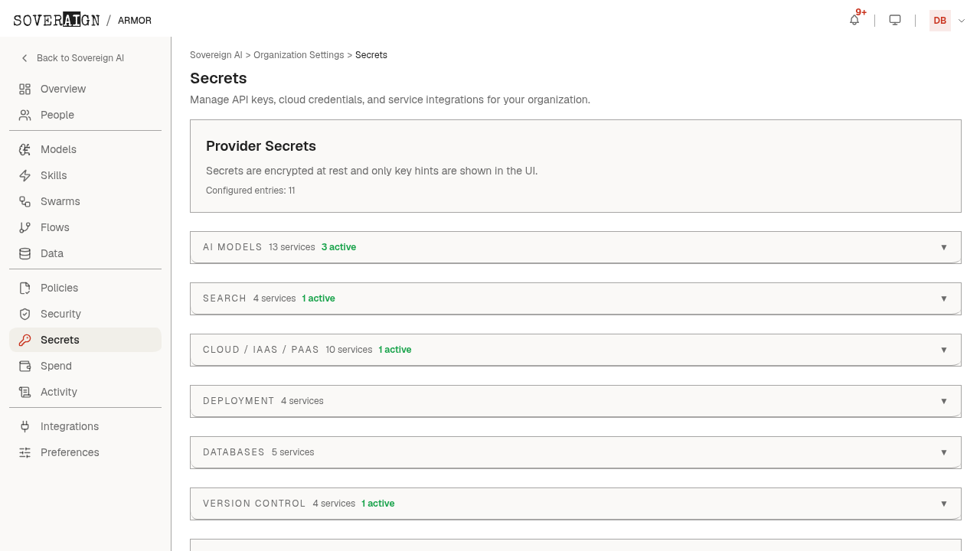Click "Configured entries: 11" text

250,191
